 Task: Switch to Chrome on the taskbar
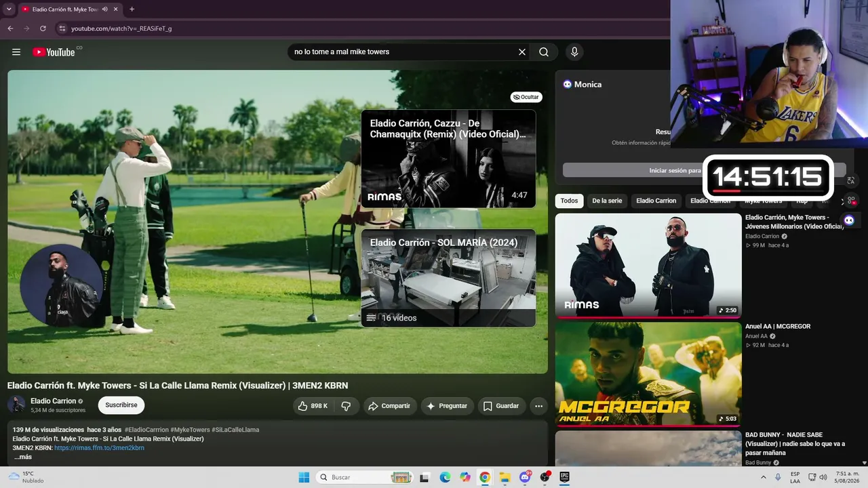(485, 477)
